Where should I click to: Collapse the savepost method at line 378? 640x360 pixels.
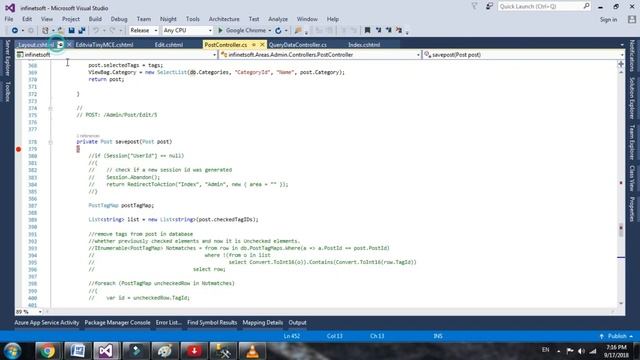pos(50,142)
